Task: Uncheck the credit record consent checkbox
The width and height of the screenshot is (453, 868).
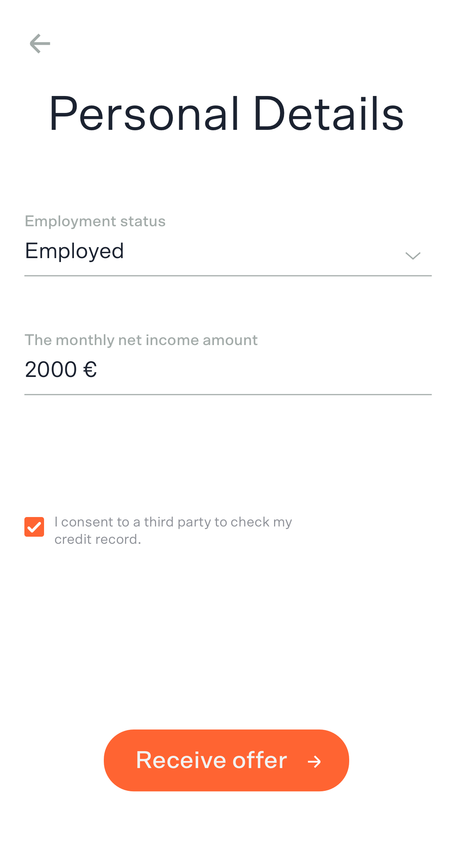Action: 34,526
